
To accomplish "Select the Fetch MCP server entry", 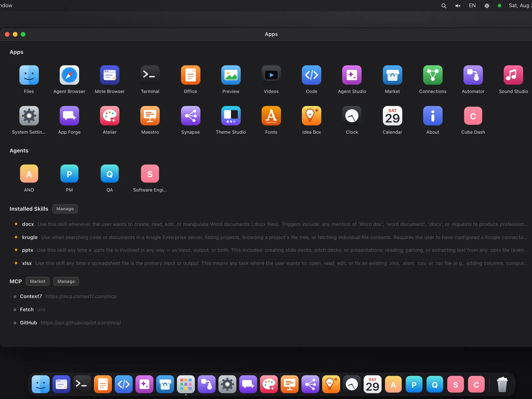I will click(x=30, y=310).
